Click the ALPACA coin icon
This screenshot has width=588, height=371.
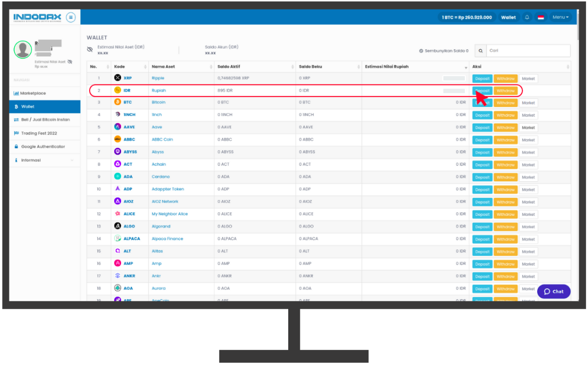point(117,238)
